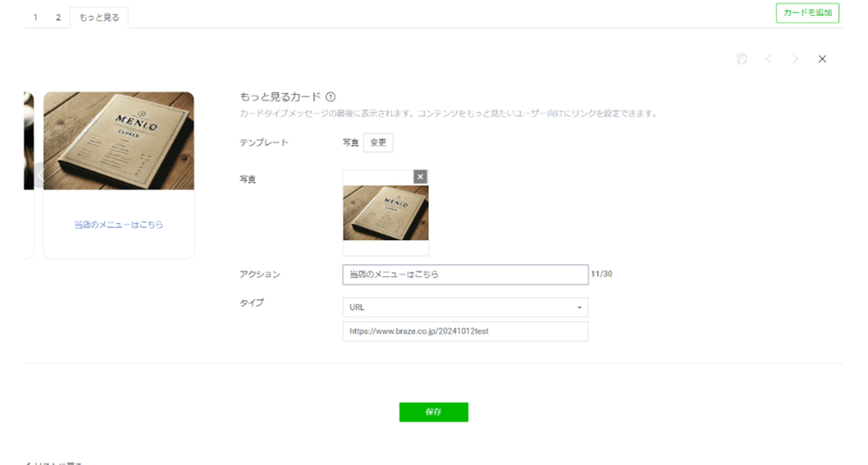Click the URL input containing braze.co.jp link
Screen dimensions: 868x465
coord(465,331)
